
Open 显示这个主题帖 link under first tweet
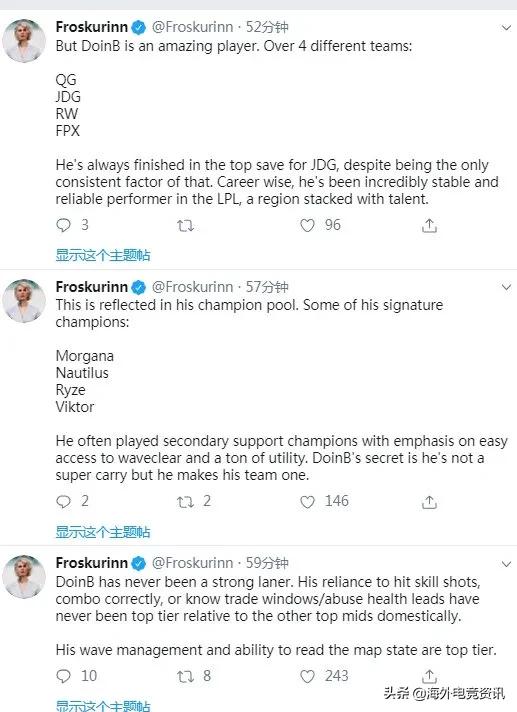[103, 255]
